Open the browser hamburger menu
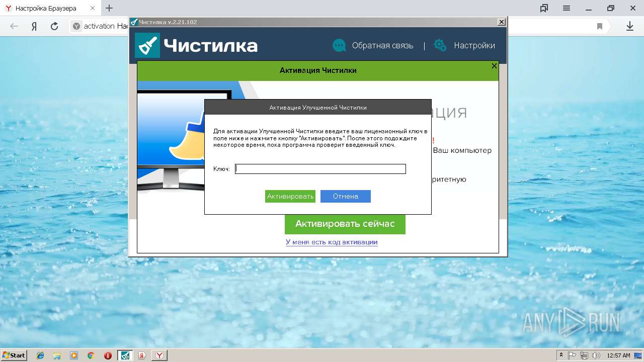Image resolution: width=644 pixels, height=362 pixels. (567, 8)
